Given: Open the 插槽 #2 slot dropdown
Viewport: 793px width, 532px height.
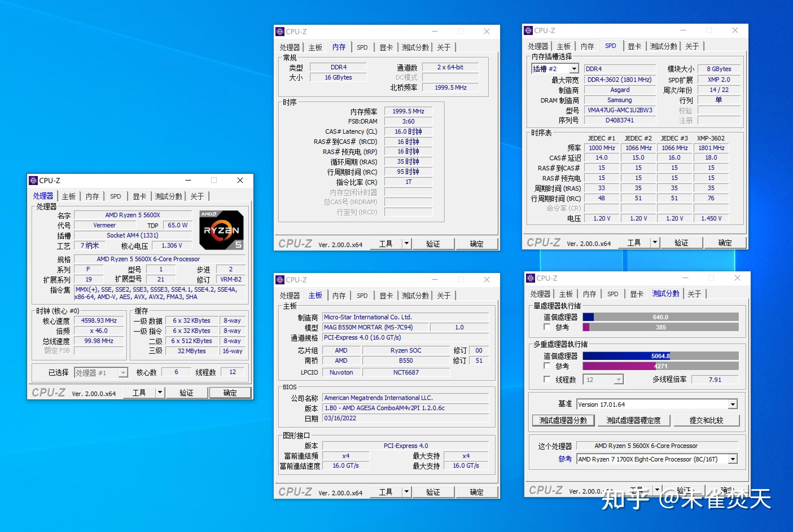Looking at the screenshot, I should click(574, 69).
